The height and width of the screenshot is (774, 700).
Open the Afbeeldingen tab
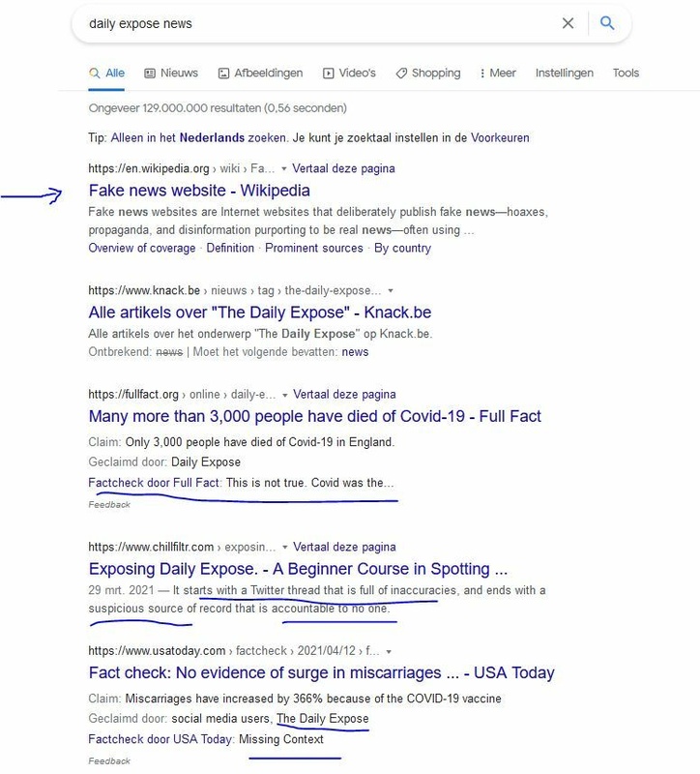(260, 74)
